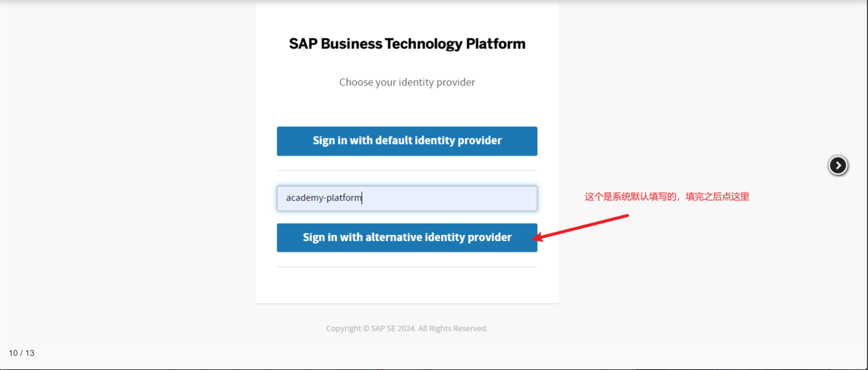Click the word "Platform" in the heading
The height and width of the screenshot is (370, 868).
[495, 44]
